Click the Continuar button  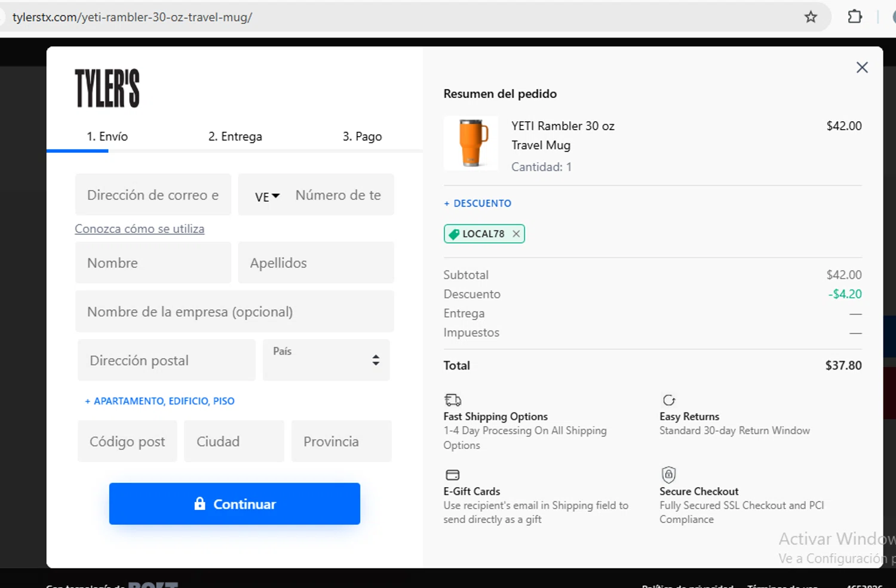coord(235,504)
